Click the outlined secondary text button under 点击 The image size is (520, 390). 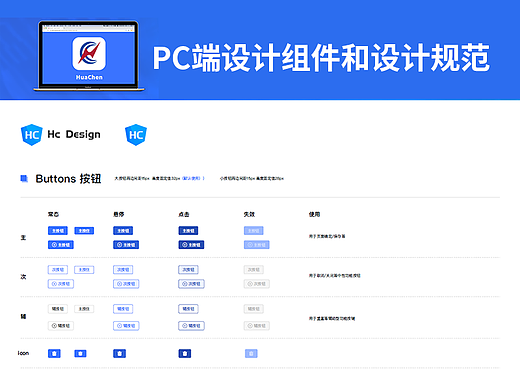188,269
